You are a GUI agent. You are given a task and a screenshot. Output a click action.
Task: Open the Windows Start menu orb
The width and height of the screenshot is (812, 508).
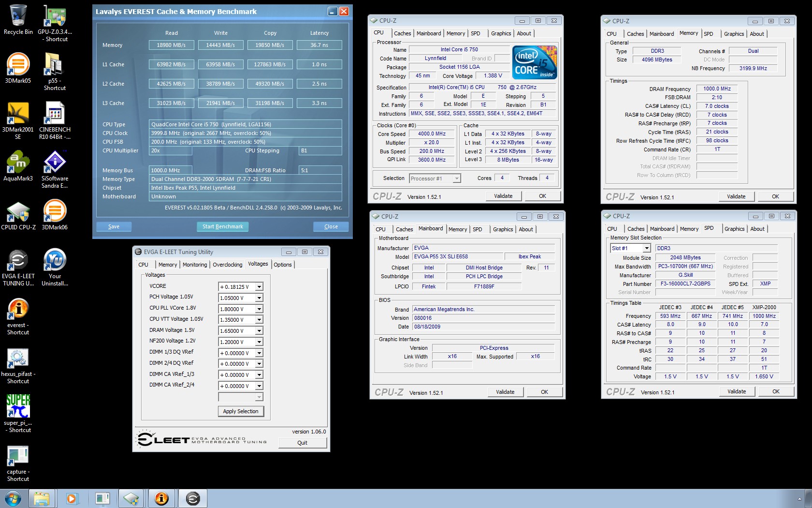tap(13, 498)
